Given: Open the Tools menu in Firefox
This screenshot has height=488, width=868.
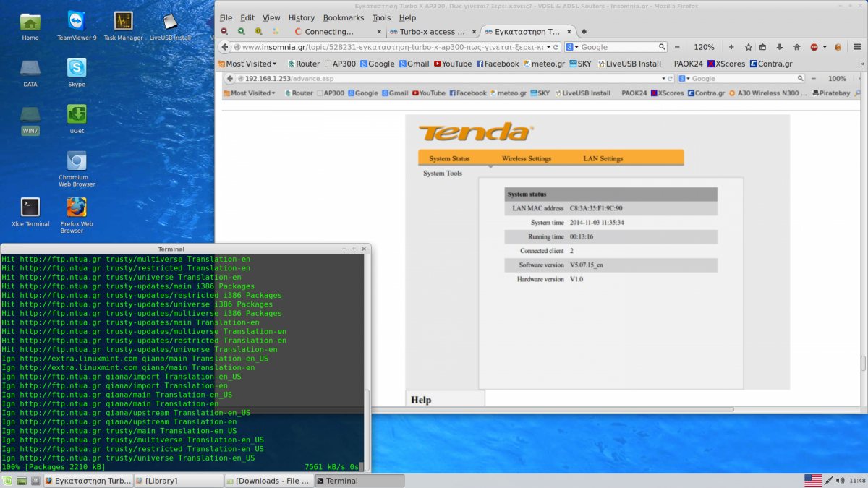Looking at the screenshot, I should click(x=381, y=17).
